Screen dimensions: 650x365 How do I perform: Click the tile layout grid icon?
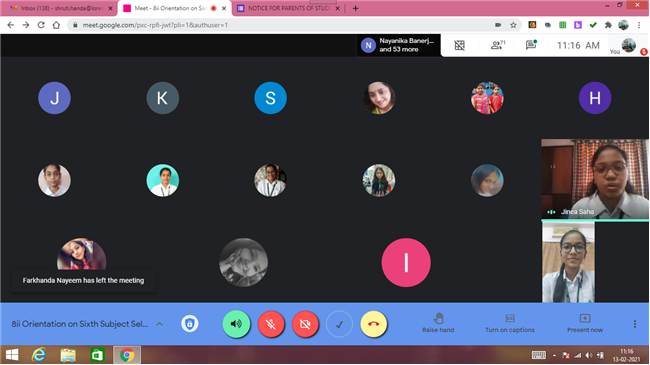[459, 45]
